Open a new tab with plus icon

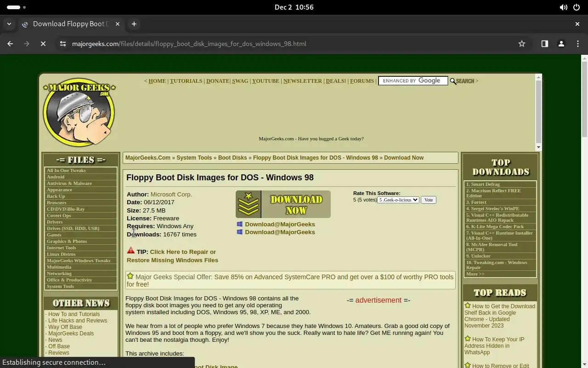(x=134, y=24)
